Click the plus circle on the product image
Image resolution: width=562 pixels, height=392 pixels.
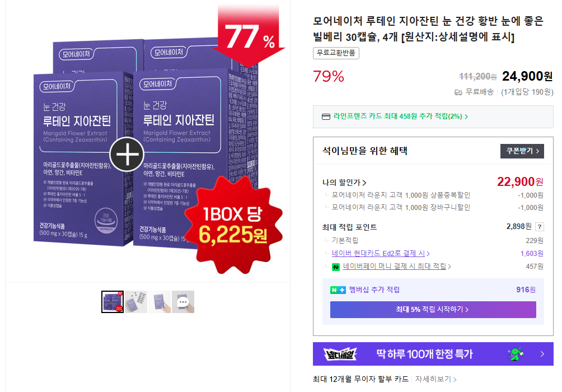(127, 155)
